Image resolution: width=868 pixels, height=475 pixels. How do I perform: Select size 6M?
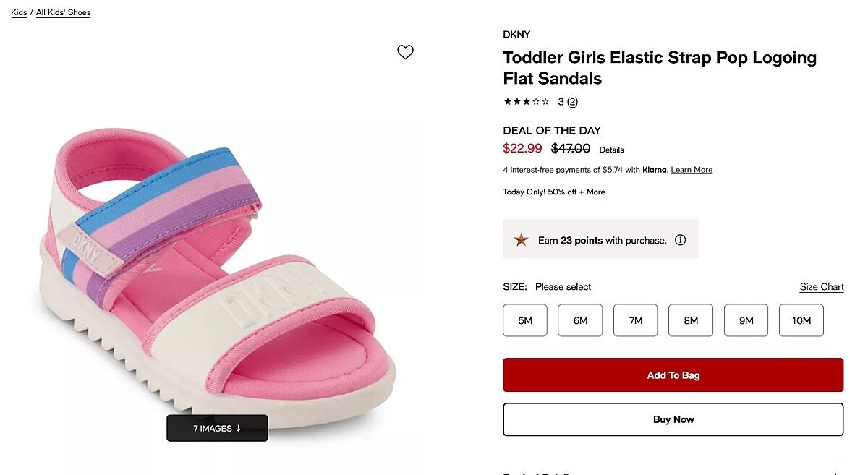tap(580, 320)
